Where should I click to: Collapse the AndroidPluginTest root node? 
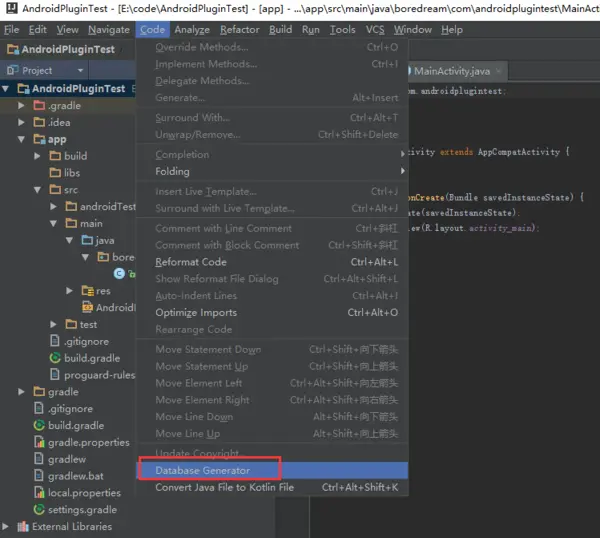pos(5,89)
